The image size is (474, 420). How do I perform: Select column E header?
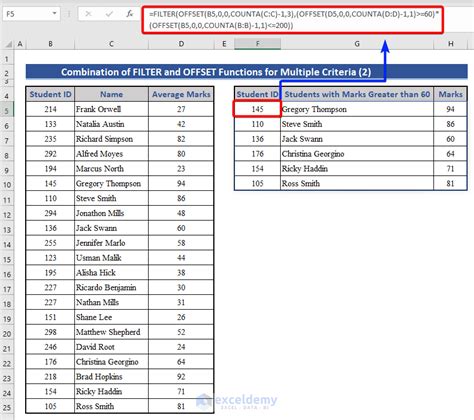coord(224,44)
